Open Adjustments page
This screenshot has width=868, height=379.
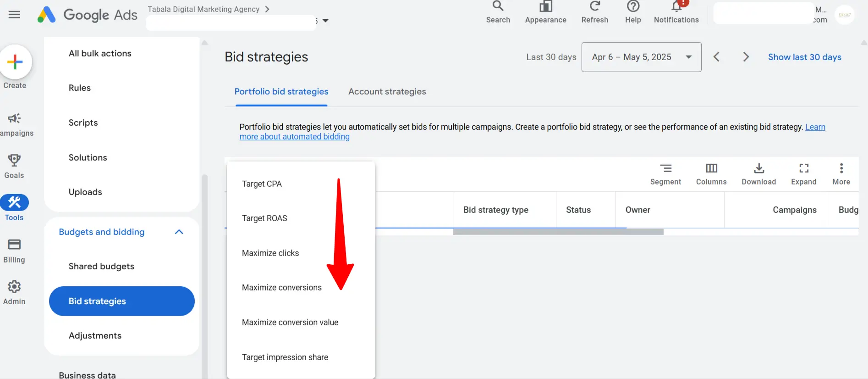95,335
